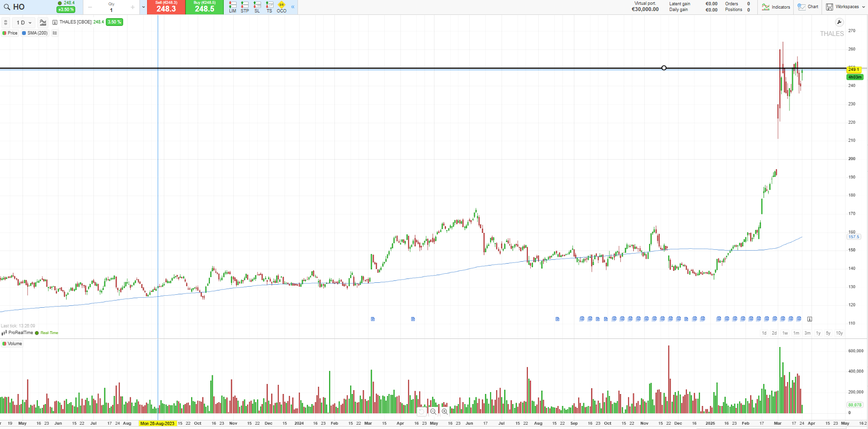Select the STP stop order icon
868x429 pixels.
point(245,7)
